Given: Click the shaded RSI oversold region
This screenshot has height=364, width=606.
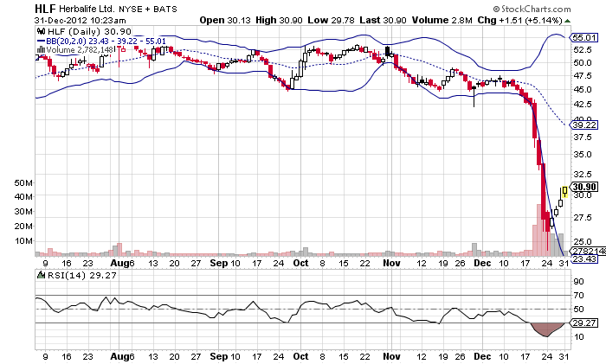Looking at the screenshot, I should click(x=546, y=329).
